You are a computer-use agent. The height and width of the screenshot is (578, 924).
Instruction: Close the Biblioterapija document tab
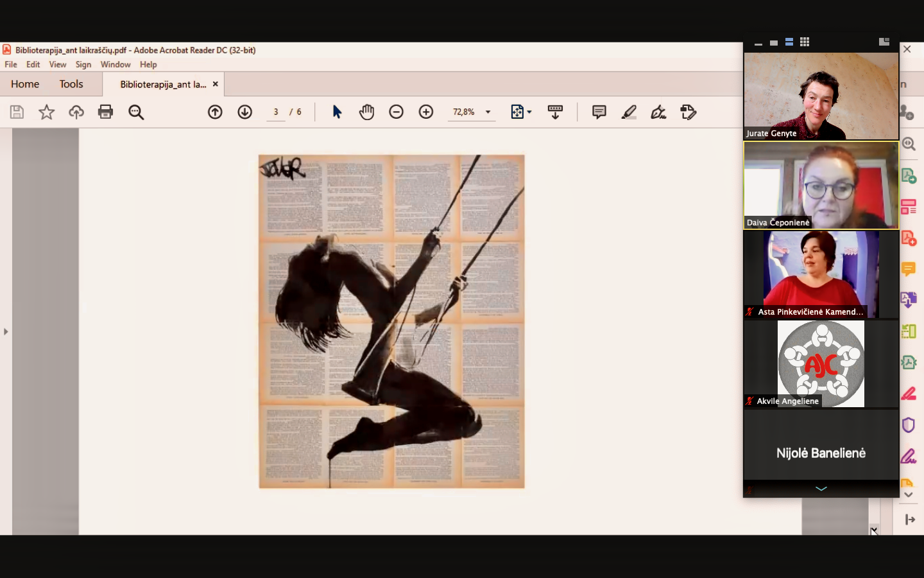(216, 84)
